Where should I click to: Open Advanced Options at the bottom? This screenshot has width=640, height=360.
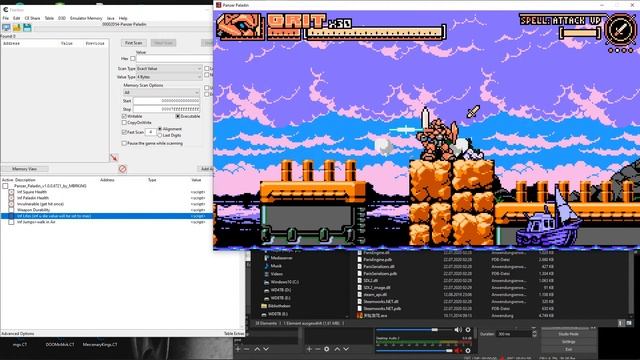[18, 333]
